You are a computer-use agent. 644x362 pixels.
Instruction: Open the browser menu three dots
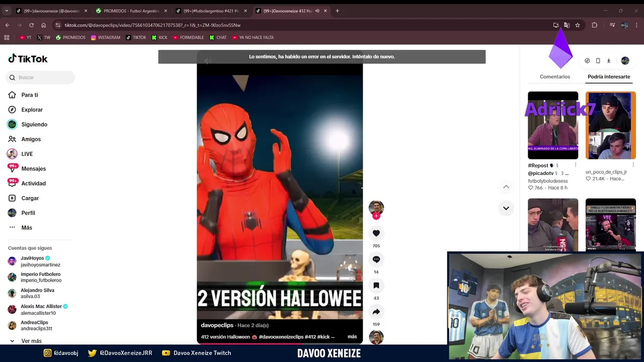coord(637,25)
